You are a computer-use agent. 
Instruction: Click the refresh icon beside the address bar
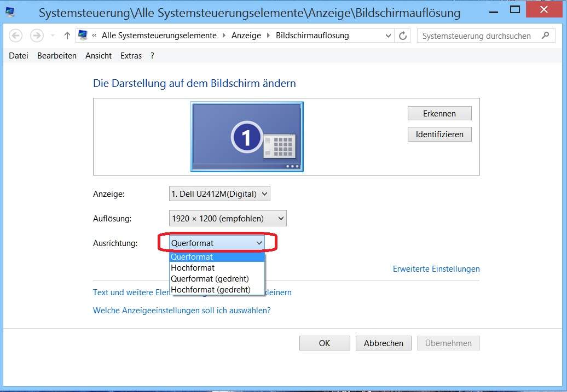click(x=403, y=36)
